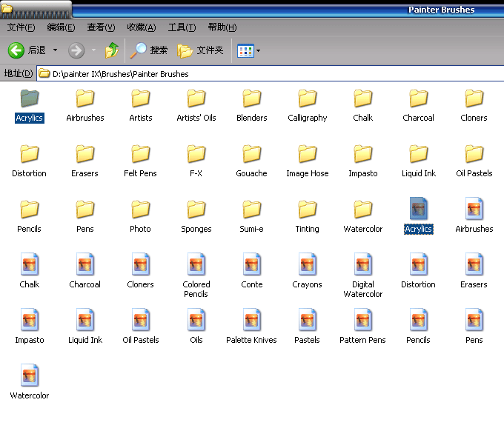Select the Image Hose folder
The height and width of the screenshot is (431, 504).
308,161
